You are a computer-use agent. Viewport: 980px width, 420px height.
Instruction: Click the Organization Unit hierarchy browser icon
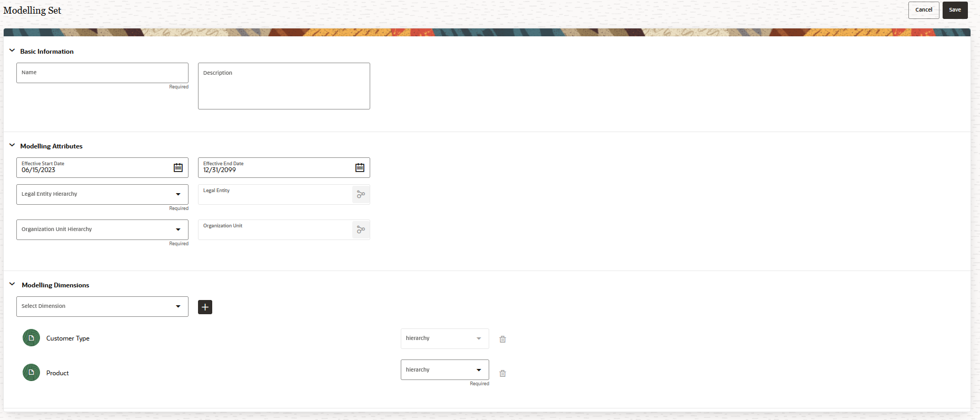pos(361,230)
